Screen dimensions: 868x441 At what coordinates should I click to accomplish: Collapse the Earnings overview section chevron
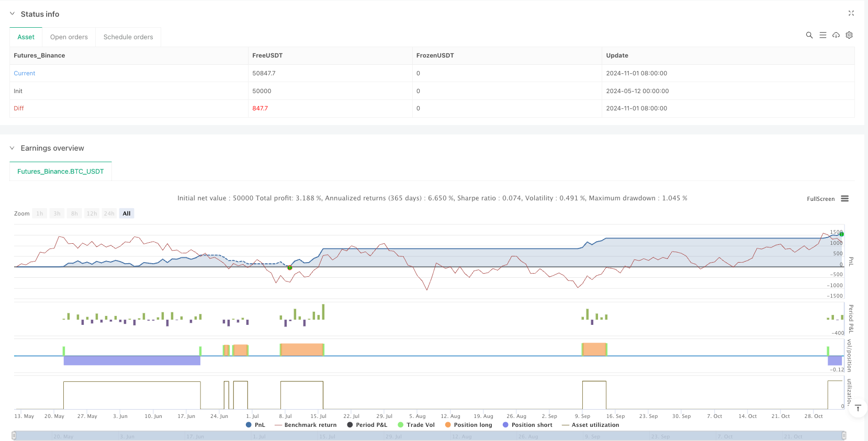(12, 148)
